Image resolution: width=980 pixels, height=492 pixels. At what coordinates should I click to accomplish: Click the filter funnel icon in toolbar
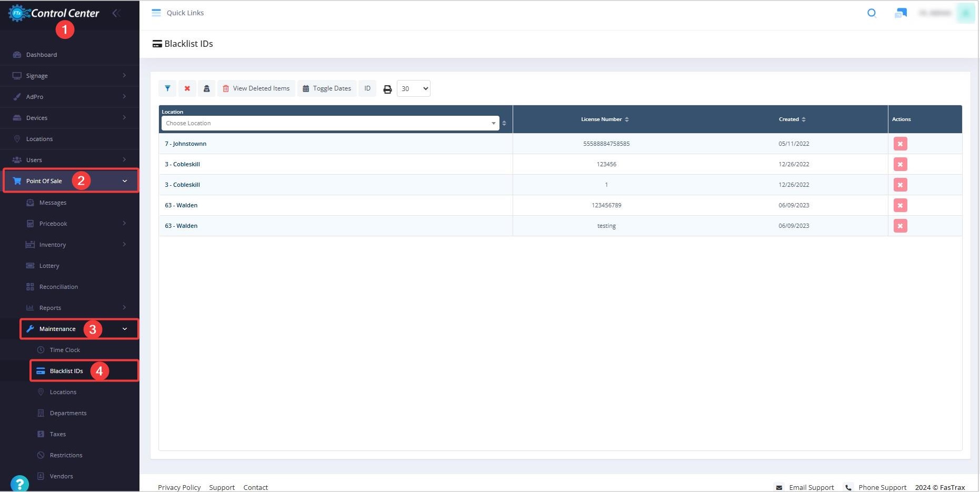tap(167, 88)
